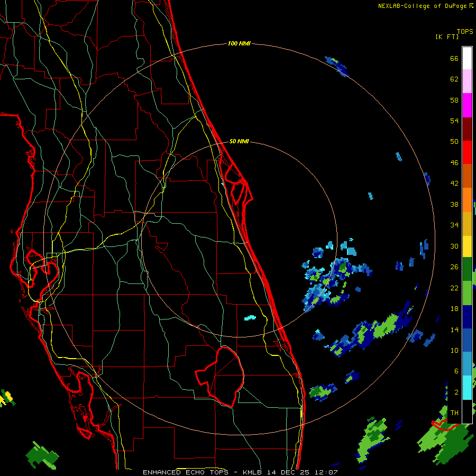This screenshot has height=476, width=476.
Task: Click the bright red legend swatch
Action: (467, 152)
